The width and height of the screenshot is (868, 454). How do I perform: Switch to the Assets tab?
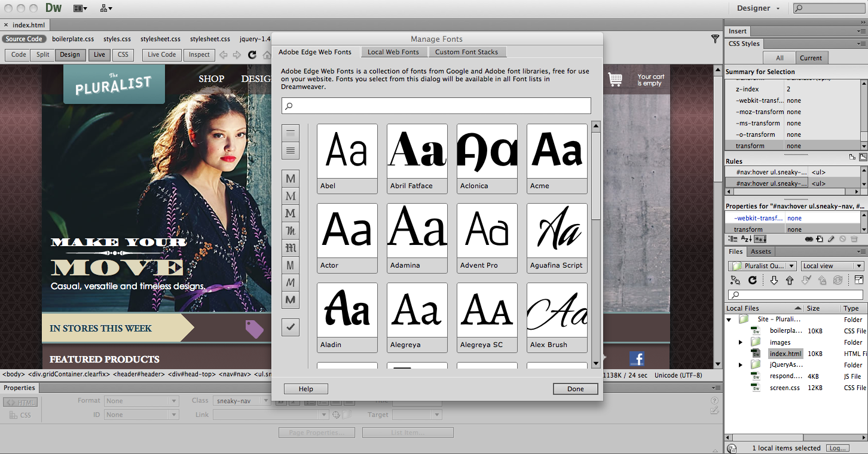click(760, 251)
